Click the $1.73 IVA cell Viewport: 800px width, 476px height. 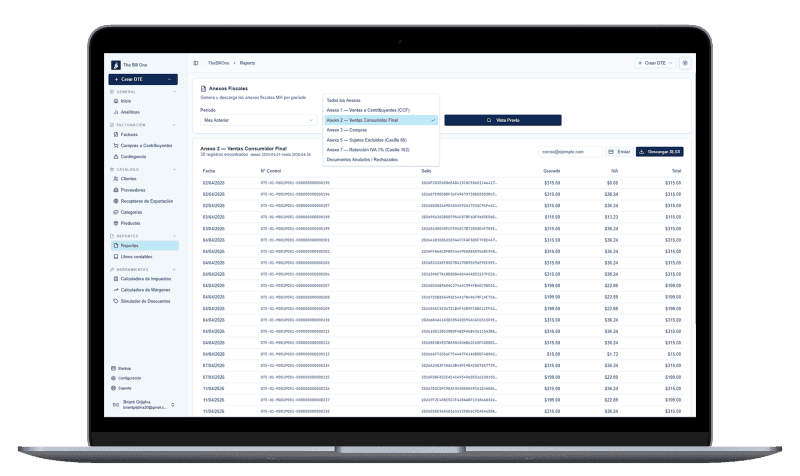[x=612, y=355]
